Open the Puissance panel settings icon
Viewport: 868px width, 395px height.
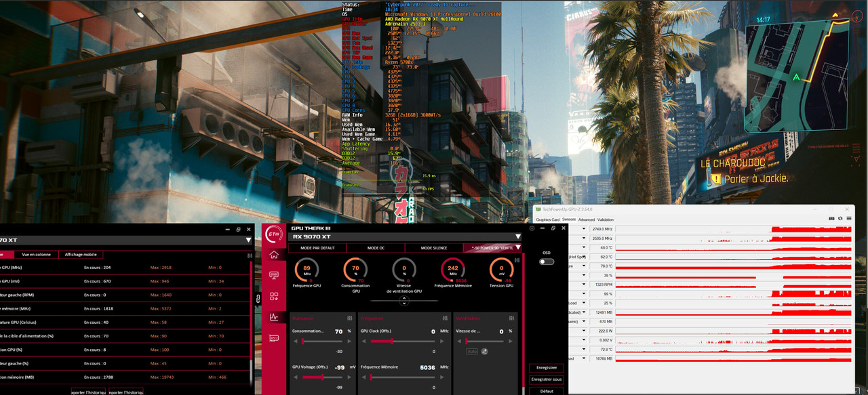350,318
